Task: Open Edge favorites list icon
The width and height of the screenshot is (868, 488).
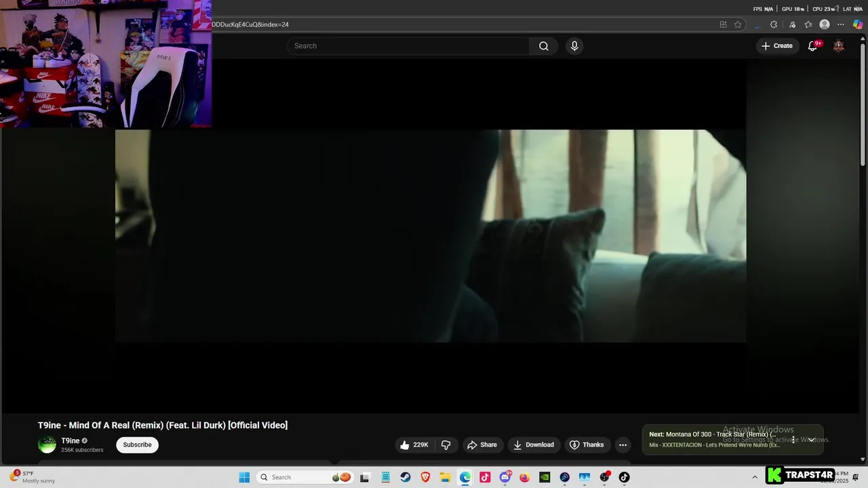Action: 808,24
